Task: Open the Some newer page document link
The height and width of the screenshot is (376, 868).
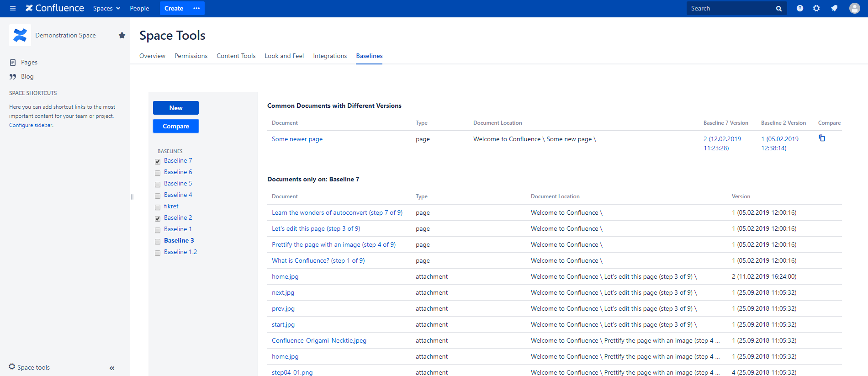Action: [x=297, y=139]
